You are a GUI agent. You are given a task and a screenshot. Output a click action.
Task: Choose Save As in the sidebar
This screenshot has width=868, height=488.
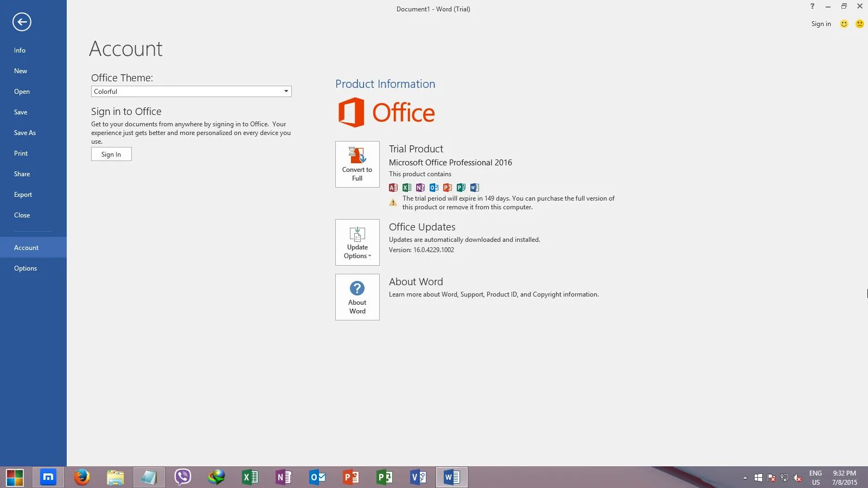pos(33,133)
